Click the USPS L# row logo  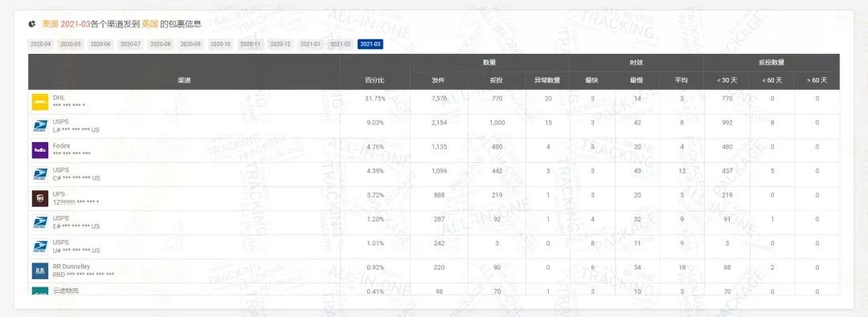[x=40, y=126]
